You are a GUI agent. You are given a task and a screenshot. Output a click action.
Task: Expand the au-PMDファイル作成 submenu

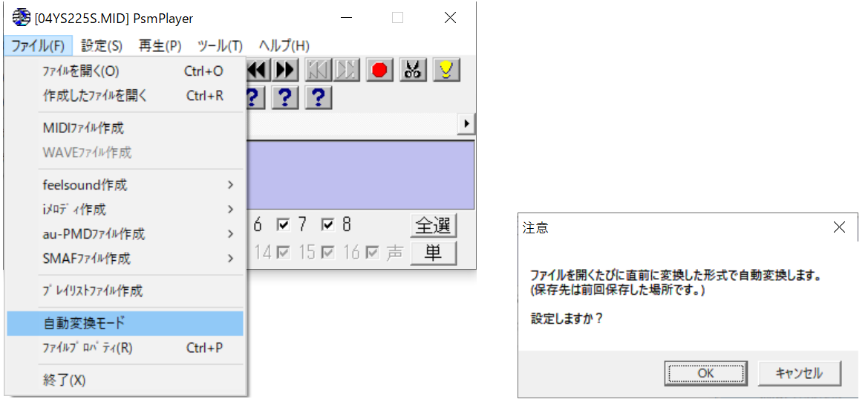coord(125,233)
